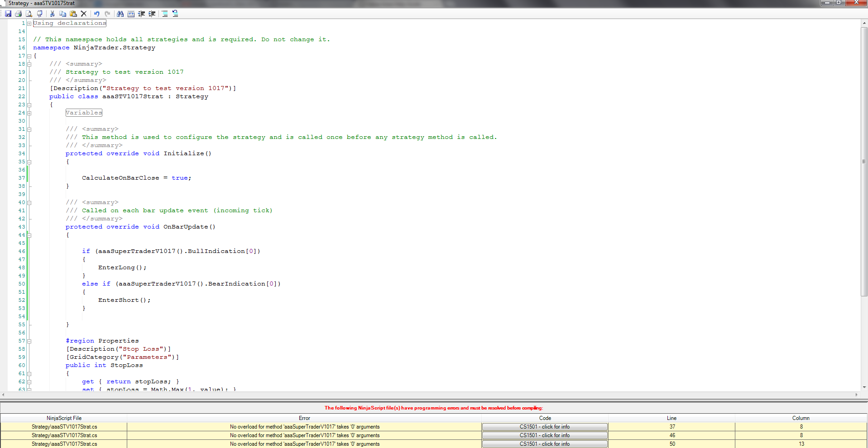Click the Error column header
Screen dimensions: 868x448
click(304, 418)
